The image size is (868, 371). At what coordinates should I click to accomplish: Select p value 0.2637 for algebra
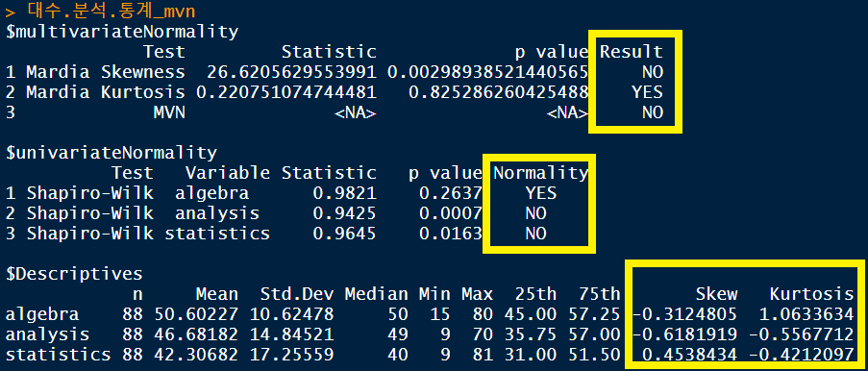[451, 193]
